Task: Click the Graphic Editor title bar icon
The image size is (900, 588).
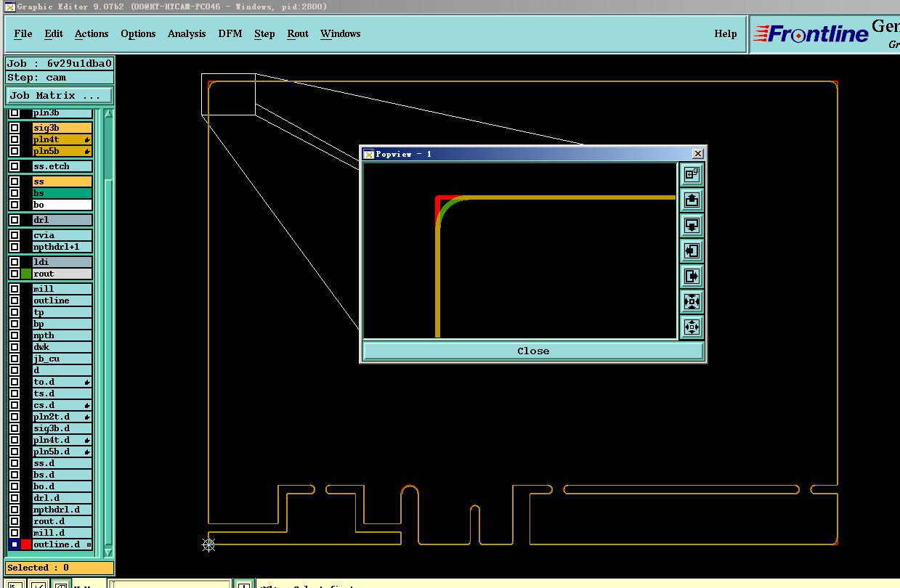Action: pyautogui.click(x=9, y=7)
